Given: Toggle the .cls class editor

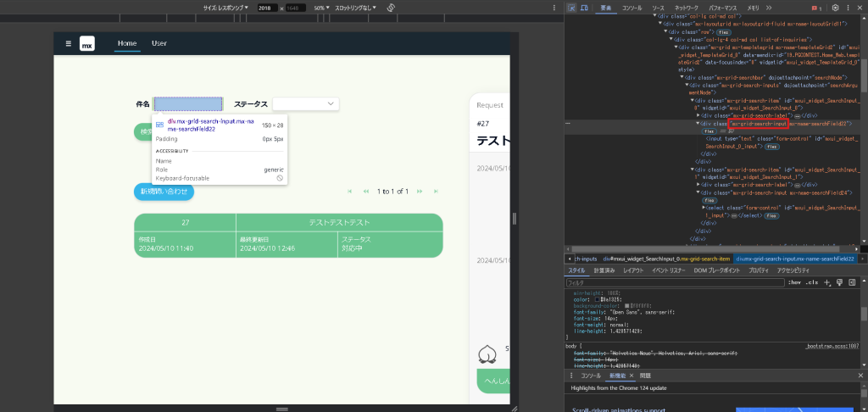Looking at the screenshot, I should 811,281.
